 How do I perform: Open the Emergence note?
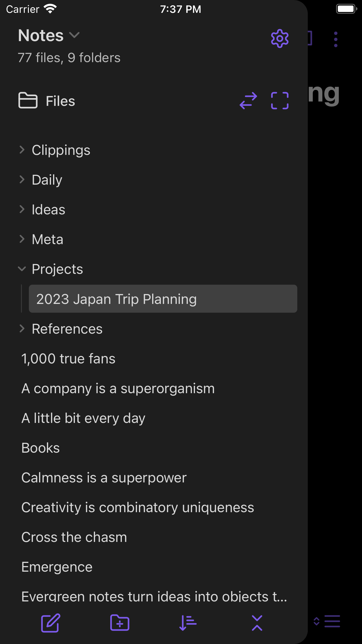coord(57,566)
